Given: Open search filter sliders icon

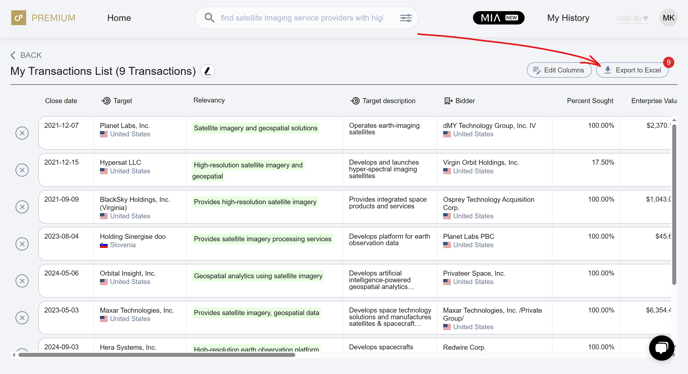Looking at the screenshot, I should pos(406,18).
